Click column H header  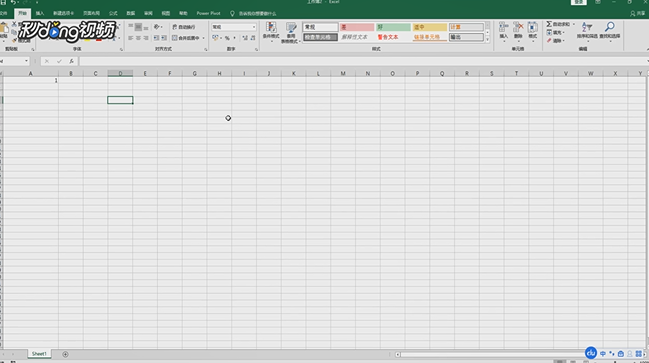click(219, 73)
